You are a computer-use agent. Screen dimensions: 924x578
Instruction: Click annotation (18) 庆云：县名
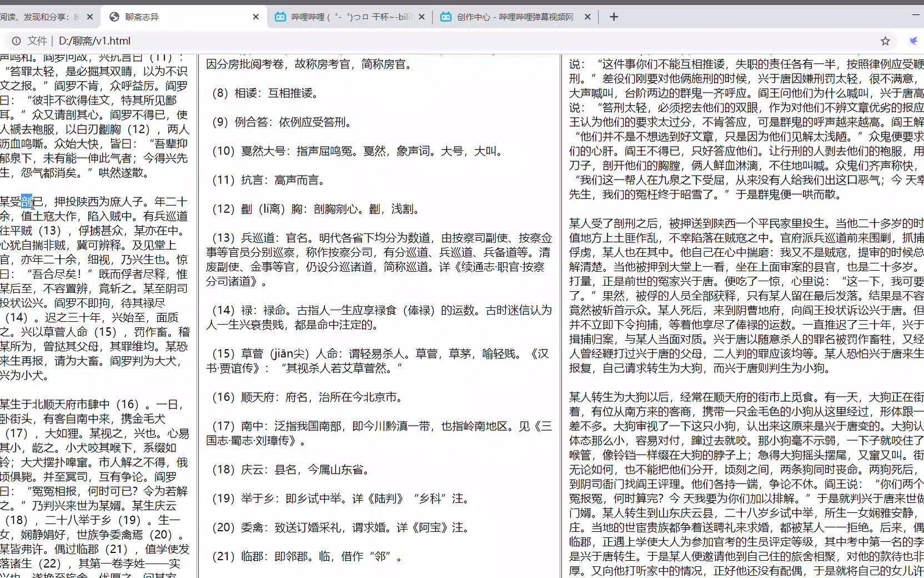(290, 469)
